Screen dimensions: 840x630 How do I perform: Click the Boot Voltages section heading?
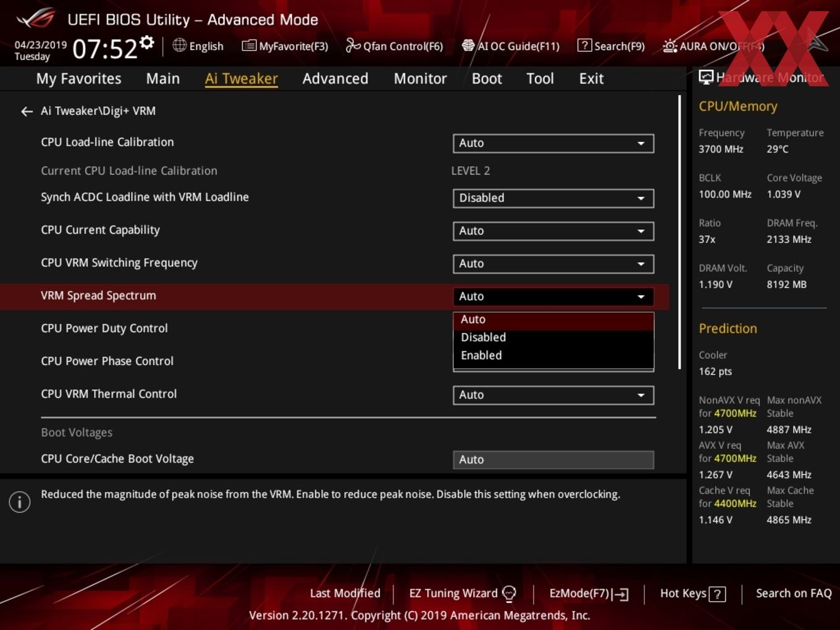point(77,432)
